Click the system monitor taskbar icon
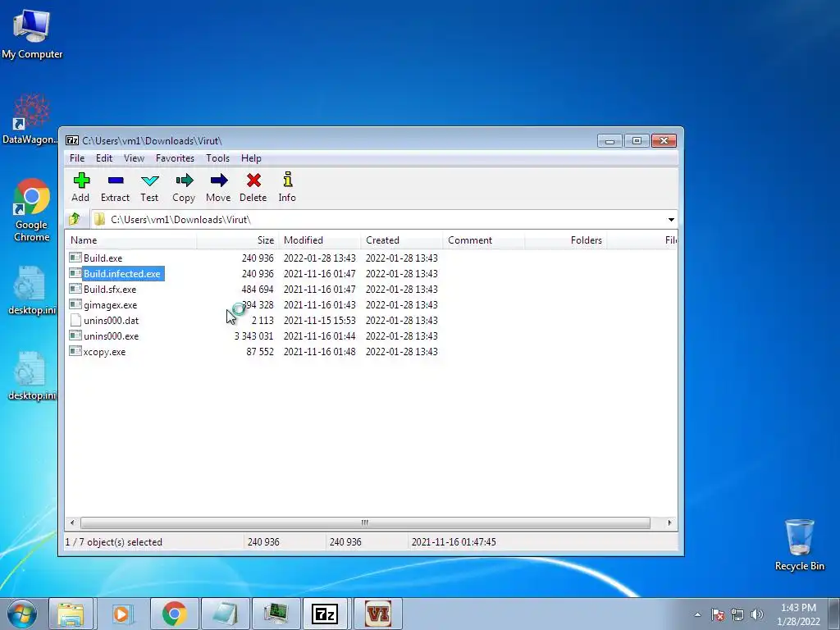 coord(275,614)
